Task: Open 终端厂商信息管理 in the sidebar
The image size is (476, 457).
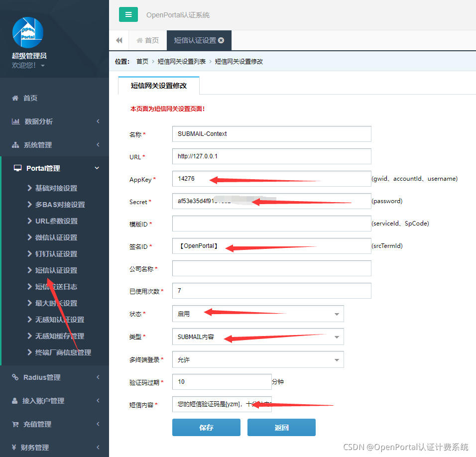Action: click(x=63, y=352)
